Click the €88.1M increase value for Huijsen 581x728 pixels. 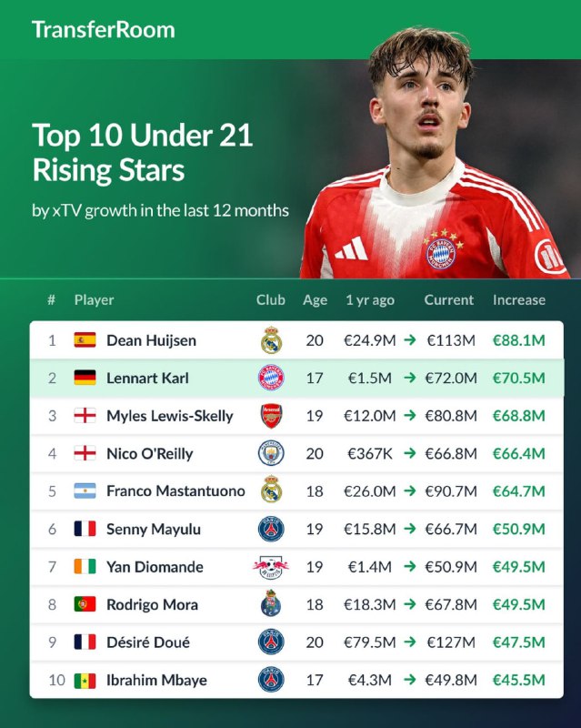point(518,340)
